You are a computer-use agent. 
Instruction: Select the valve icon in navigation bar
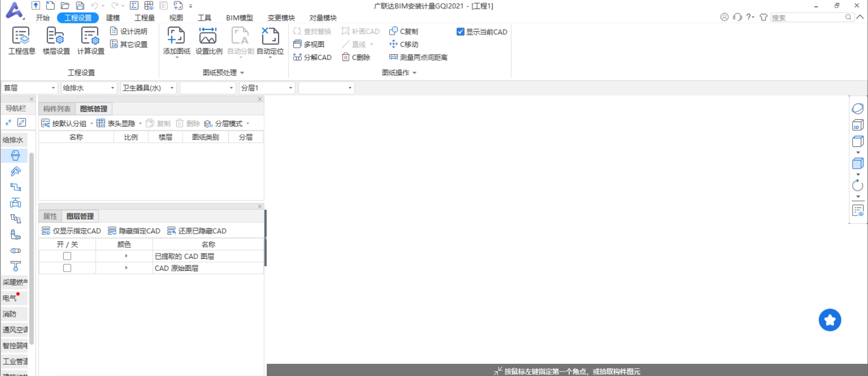(x=15, y=203)
